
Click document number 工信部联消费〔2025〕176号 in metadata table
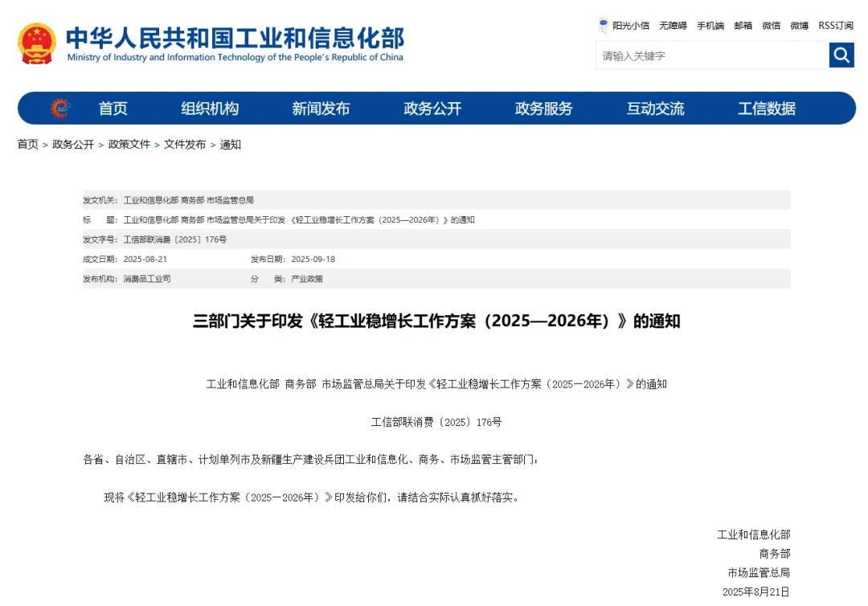[175, 240]
